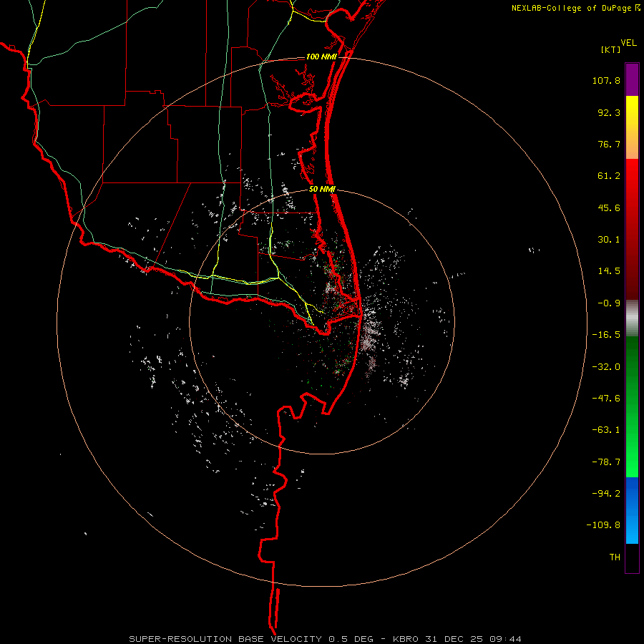This screenshot has height=644, width=644.
Task: Select the 14.5 velocity scale value
Action: pos(609,271)
